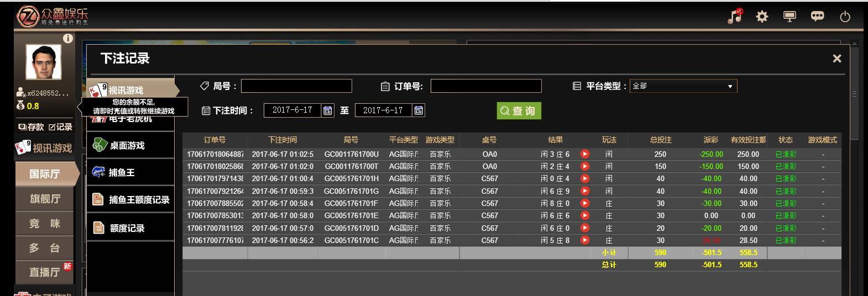Click the page vertical scrollbar
This screenshot has width=868, height=296.
[855, 94]
